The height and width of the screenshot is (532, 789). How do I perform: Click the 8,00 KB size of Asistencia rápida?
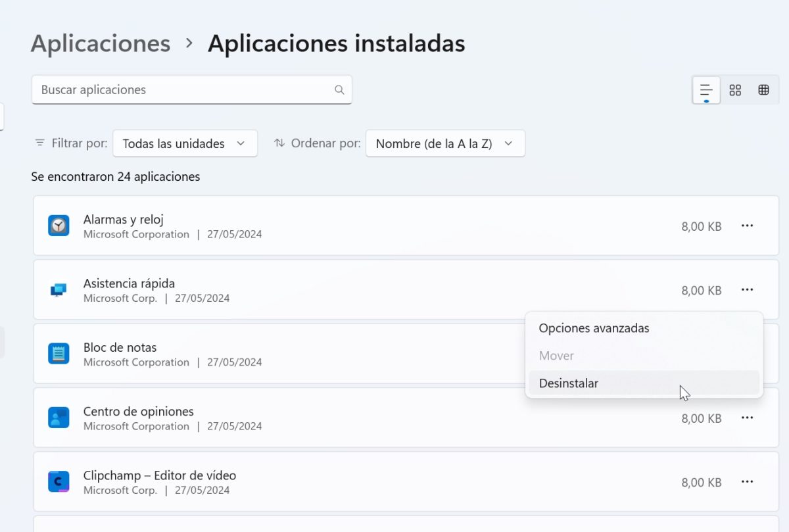point(702,290)
